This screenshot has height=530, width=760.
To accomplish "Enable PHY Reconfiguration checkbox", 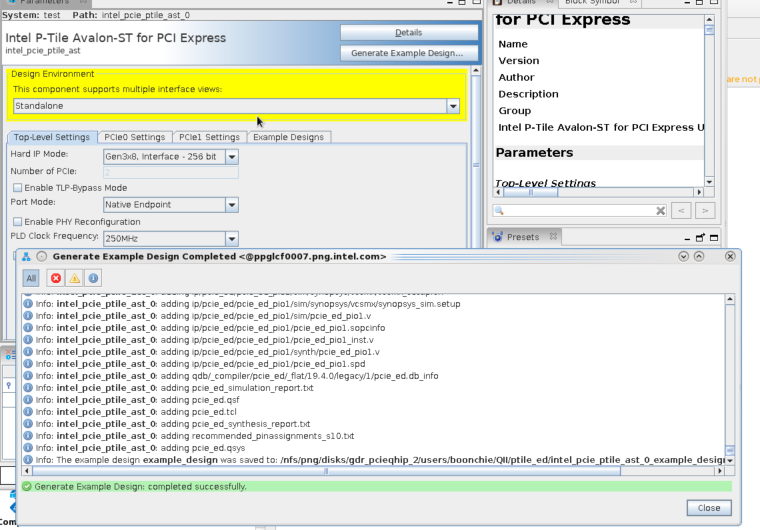I will click(18, 222).
